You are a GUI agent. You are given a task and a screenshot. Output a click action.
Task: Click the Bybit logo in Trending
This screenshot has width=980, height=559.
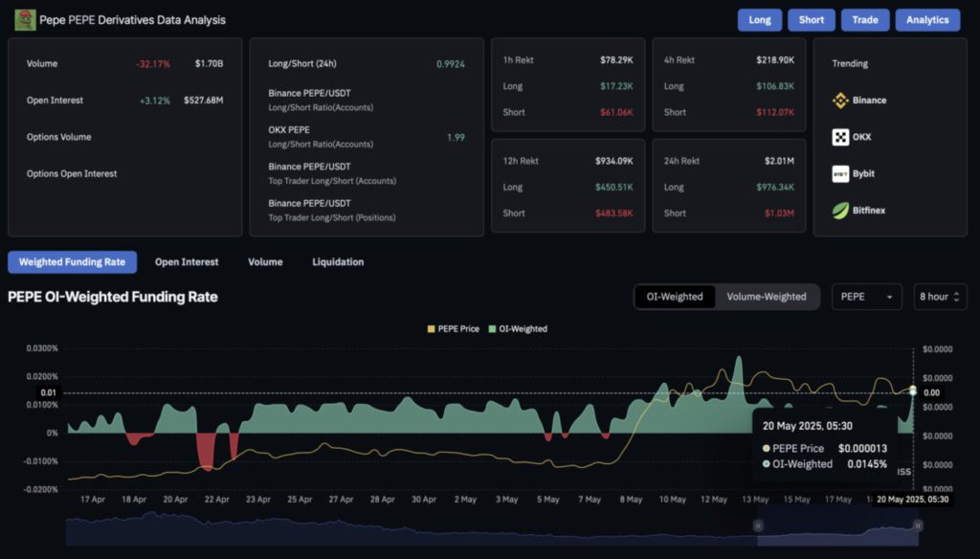point(840,174)
